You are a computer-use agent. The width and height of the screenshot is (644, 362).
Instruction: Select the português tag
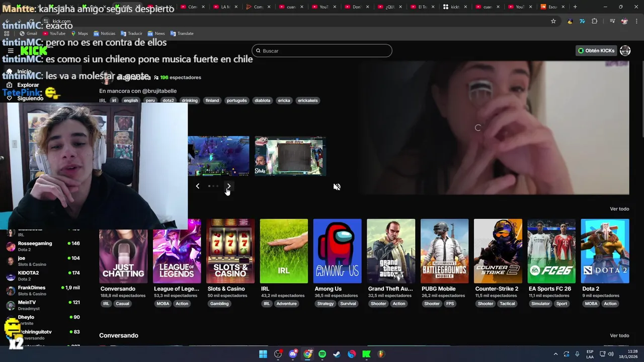tap(236, 101)
